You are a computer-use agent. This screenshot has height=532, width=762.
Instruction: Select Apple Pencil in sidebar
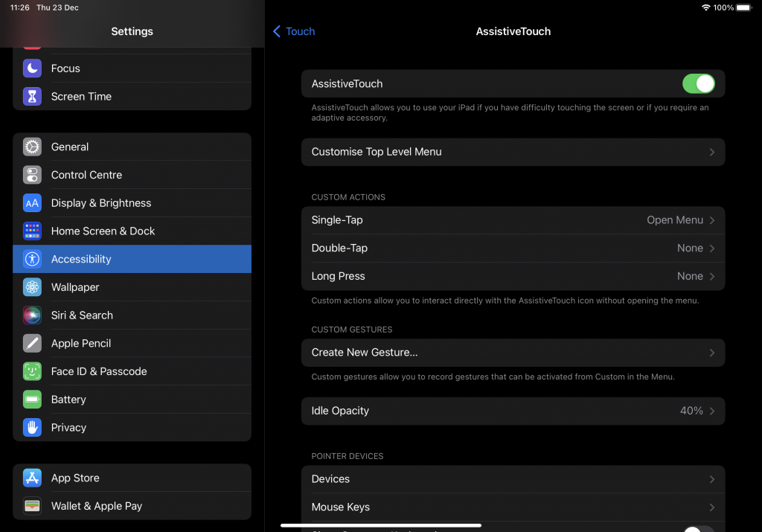coord(132,344)
